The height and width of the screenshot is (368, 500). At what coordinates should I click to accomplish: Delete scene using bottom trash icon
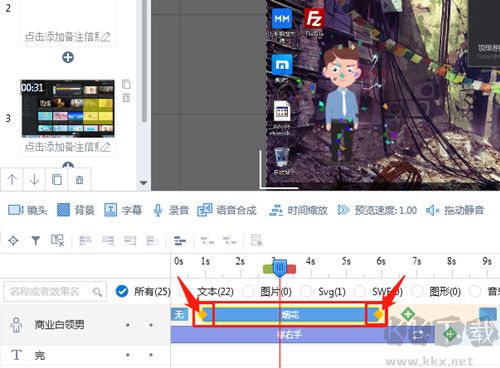pyautogui.click(x=79, y=180)
